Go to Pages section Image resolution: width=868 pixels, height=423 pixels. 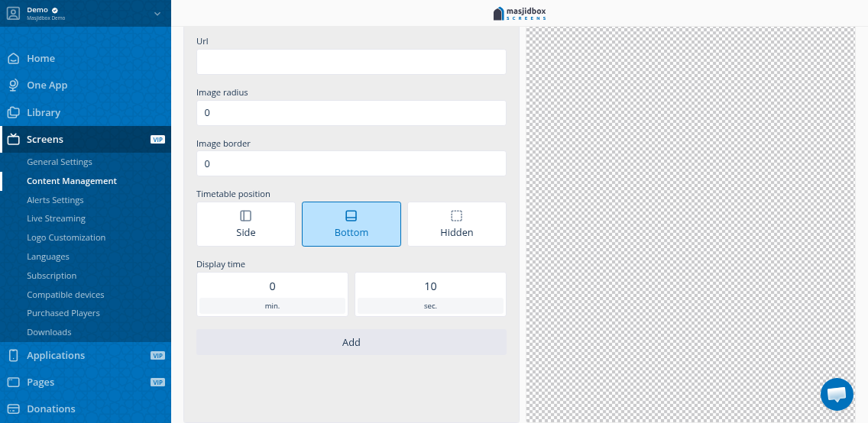(40, 382)
